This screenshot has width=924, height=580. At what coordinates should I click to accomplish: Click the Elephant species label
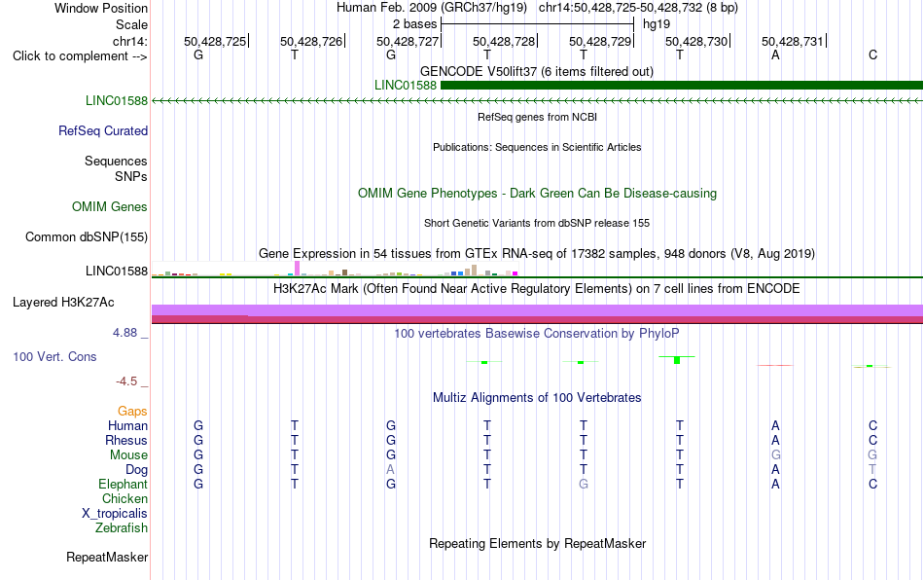pos(123,484)
